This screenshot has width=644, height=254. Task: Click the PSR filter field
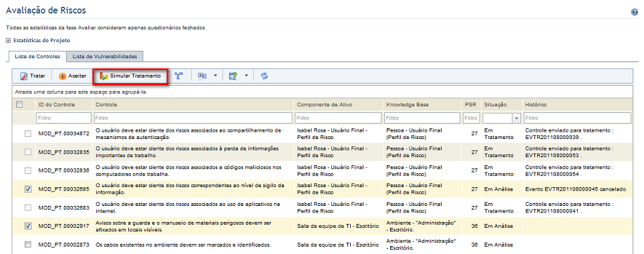tap(471, 118)
